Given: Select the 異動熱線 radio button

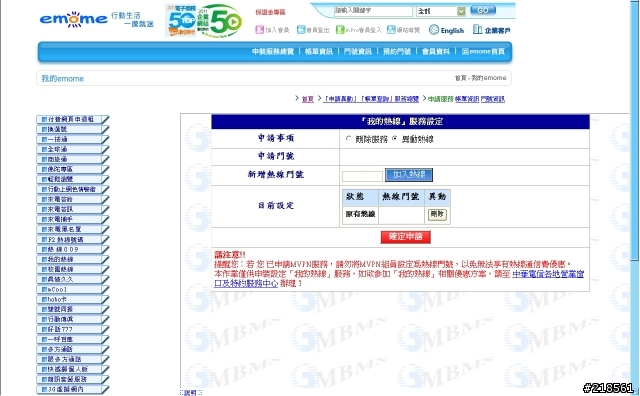Looking at the screenshot, I should (x=395, y=139).
